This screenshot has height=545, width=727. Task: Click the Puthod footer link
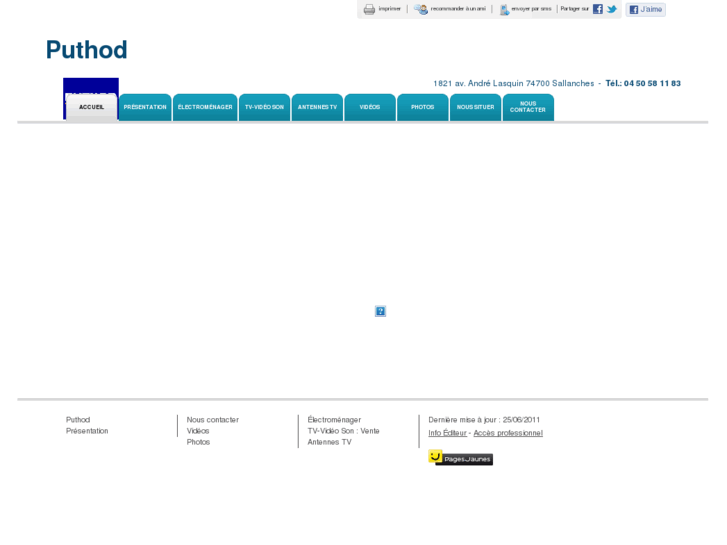pos(78,420)
